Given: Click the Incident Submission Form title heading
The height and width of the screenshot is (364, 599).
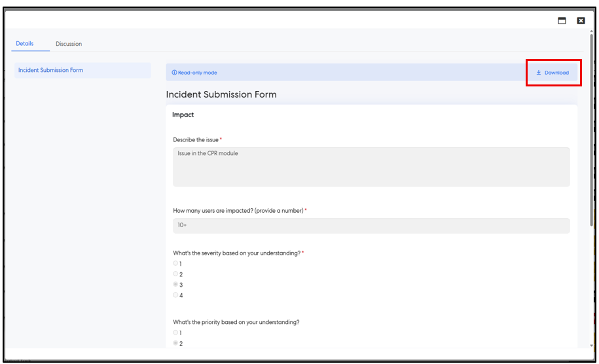Looking at the screenshot, I should point(221,95).
